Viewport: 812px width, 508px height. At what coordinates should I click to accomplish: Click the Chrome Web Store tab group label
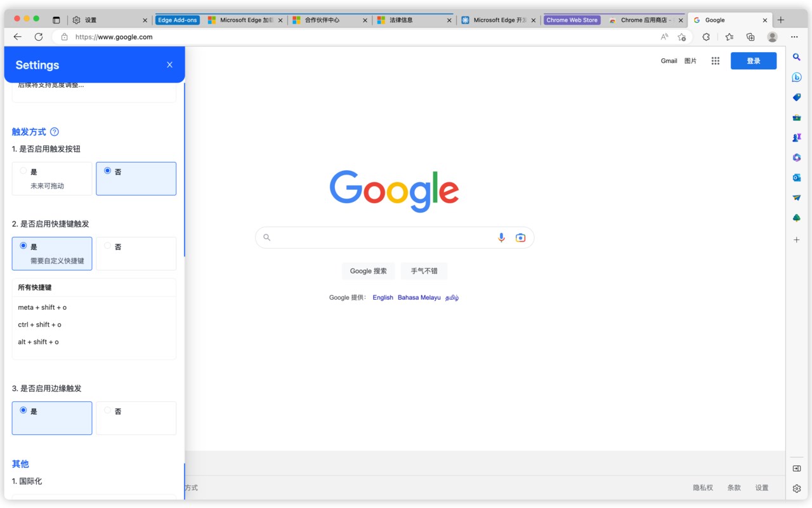[x=572, y=20]
